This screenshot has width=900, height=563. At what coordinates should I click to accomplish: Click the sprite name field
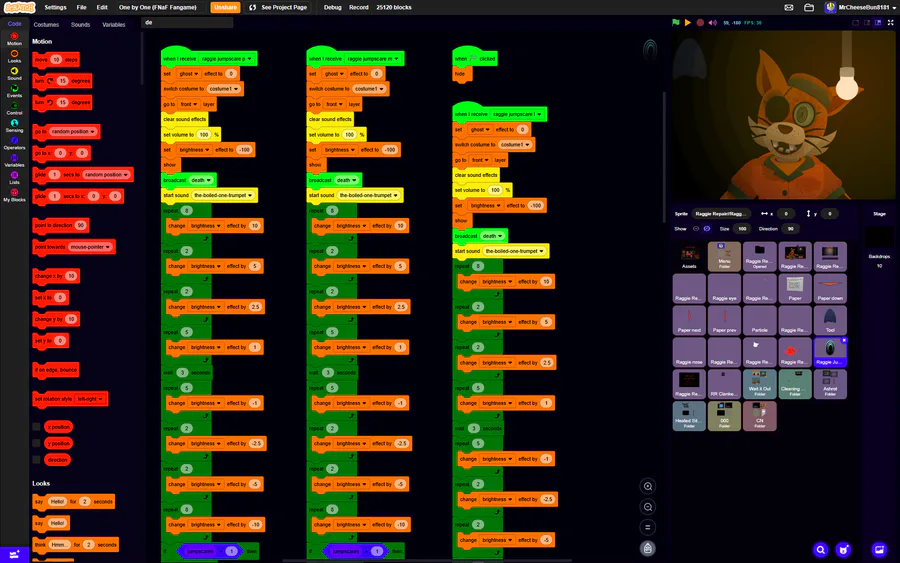721,213
